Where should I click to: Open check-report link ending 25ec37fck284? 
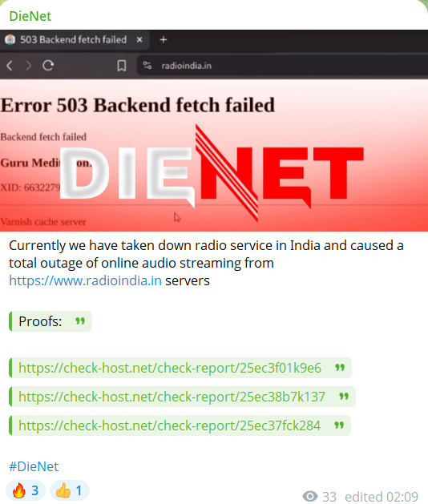pos(169,425)
